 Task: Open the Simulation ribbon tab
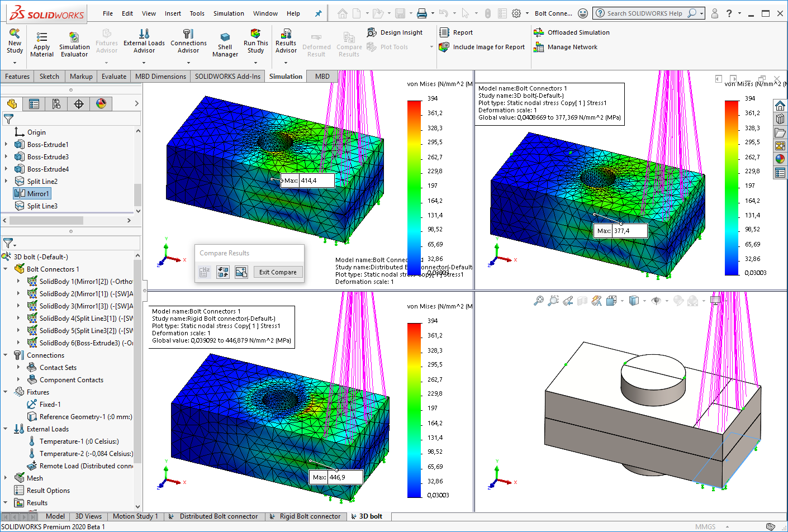(x=286, y=76)
